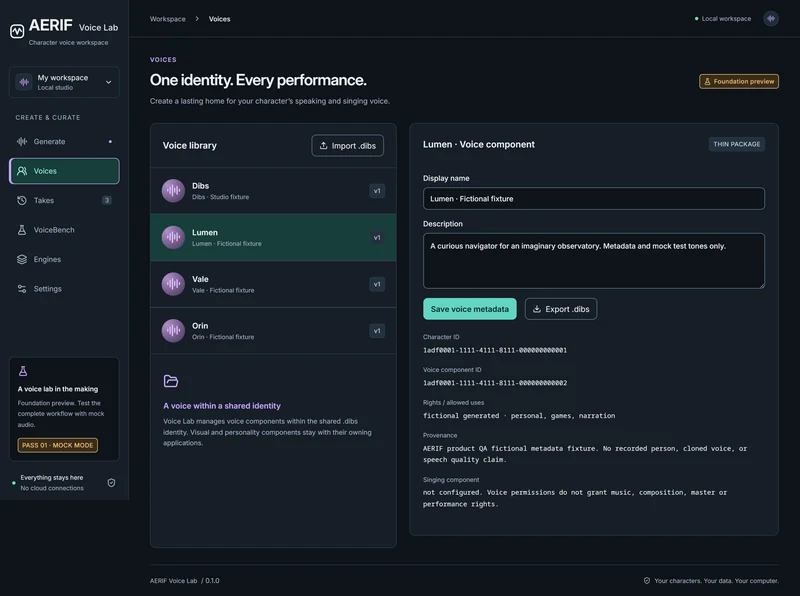Click the Export .dibs button
800x596 pixels.
coord(561,309)
